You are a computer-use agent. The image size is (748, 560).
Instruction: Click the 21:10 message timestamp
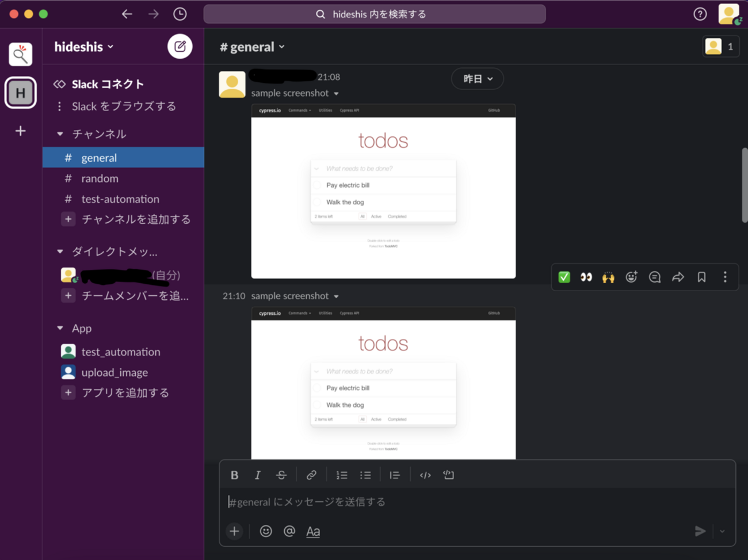(x=234, y=296)
